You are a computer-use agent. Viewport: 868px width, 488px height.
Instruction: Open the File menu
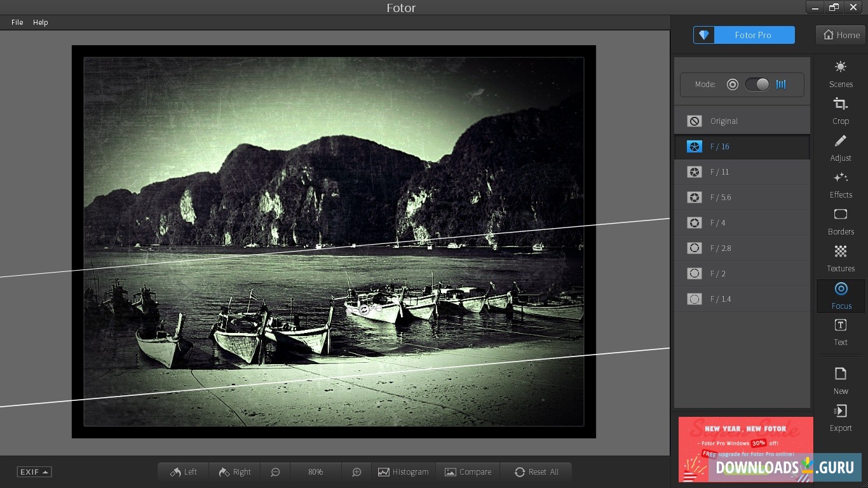[17, 22]
